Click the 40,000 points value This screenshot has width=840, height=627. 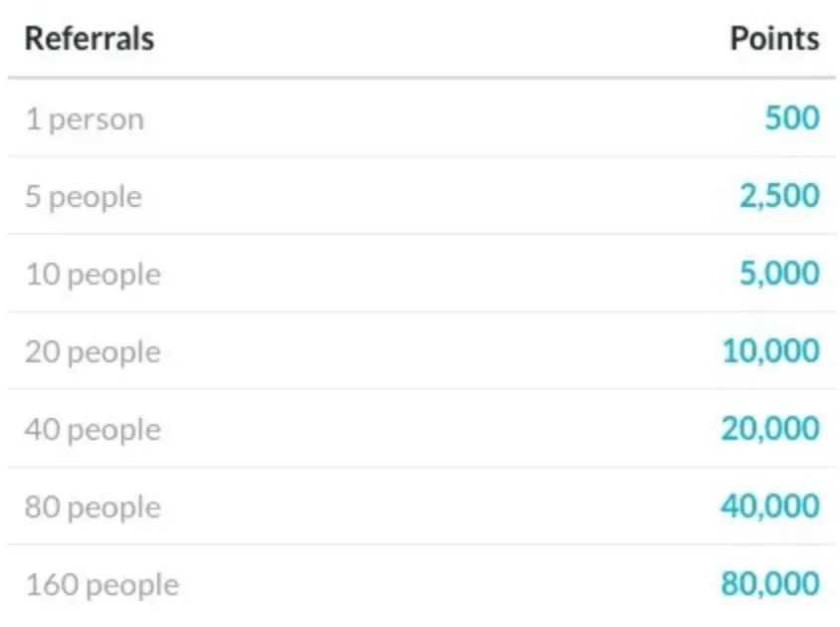pos(770,506)
